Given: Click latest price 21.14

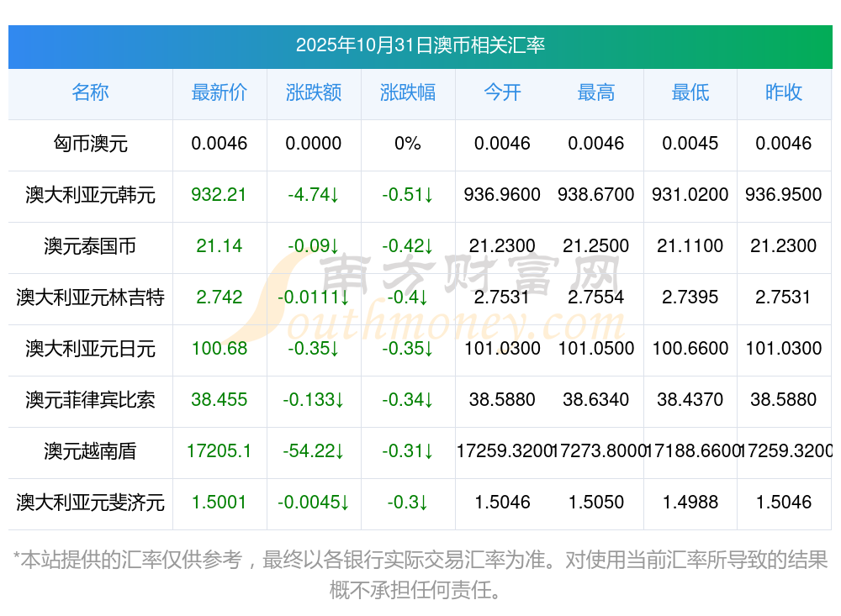Looking at the screenshot, I should pyautogui.click(x=219, y=246).
